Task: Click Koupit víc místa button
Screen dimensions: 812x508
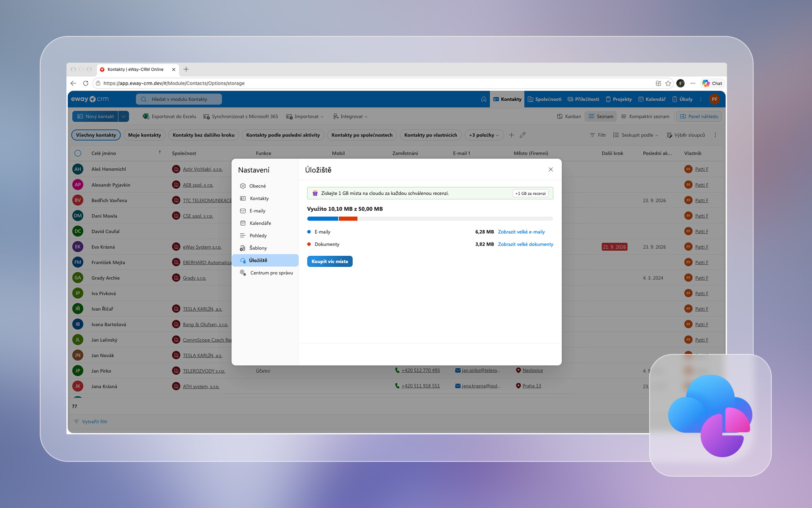Action: (x=330, y=262)
